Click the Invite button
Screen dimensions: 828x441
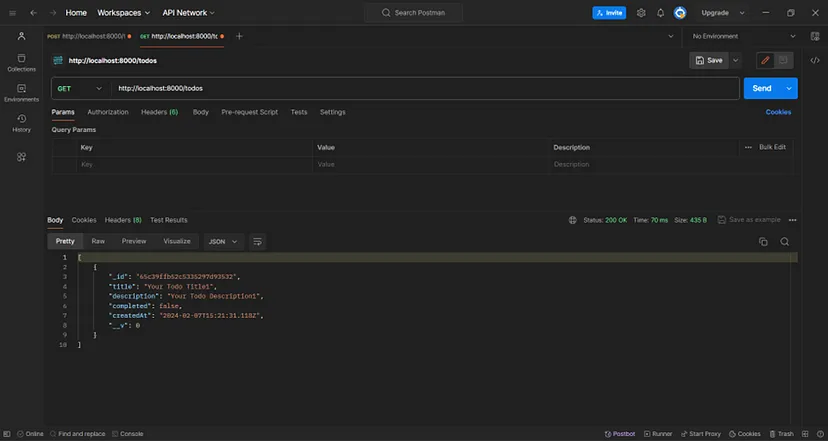coord(609,13)
